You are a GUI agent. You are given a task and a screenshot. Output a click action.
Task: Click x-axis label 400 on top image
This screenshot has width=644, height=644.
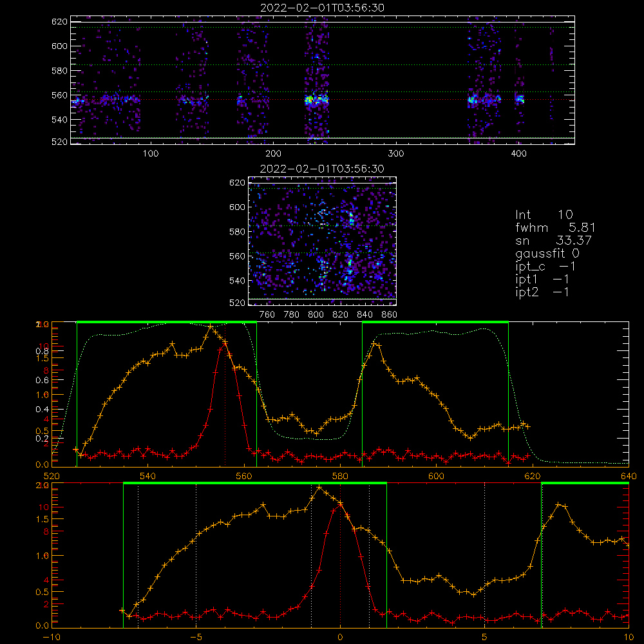[518, 154]
